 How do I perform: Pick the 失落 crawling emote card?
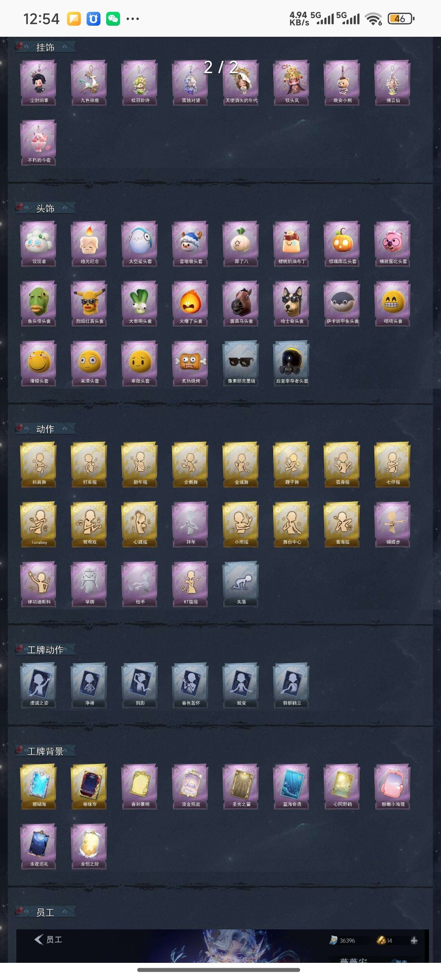[x=241, y=584]
